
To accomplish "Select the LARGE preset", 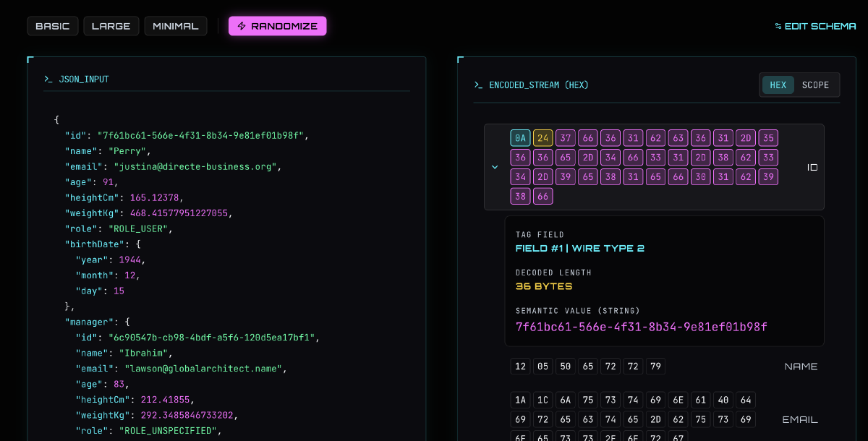I will (111, 26).
